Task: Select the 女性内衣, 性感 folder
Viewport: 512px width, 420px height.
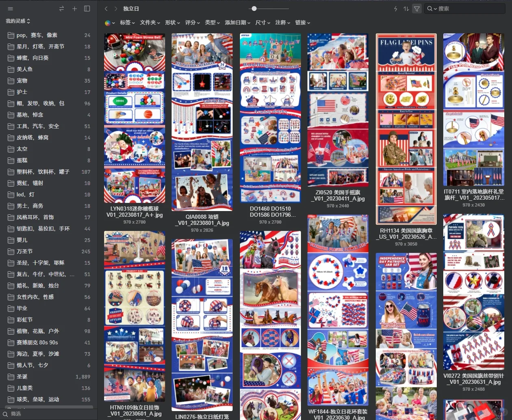Action: 49,297
